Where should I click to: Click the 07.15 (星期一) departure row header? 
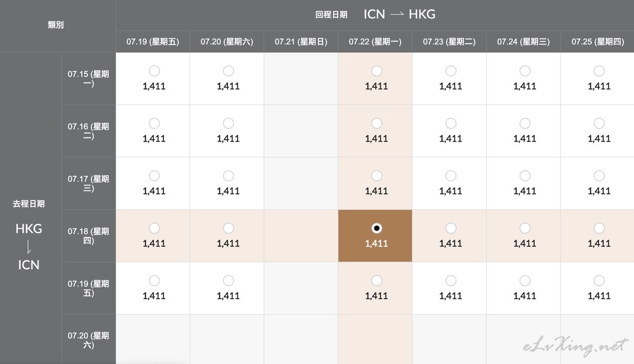[88, 78]
